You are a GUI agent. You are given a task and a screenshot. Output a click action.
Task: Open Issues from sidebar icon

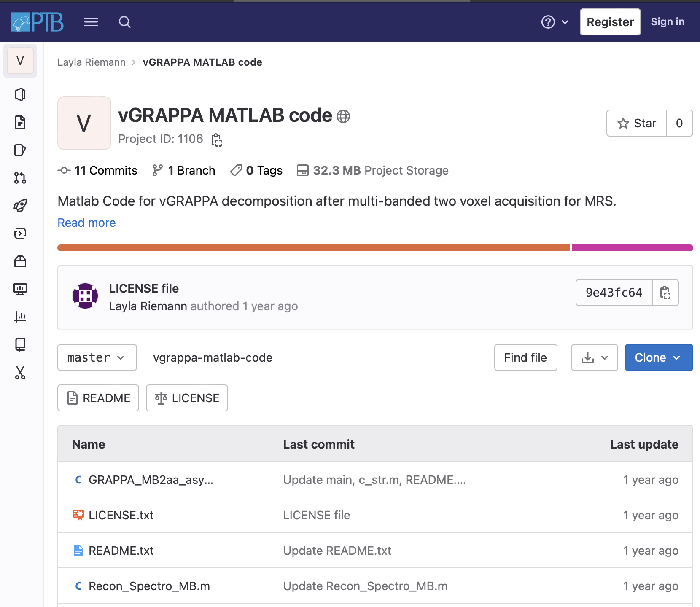click(x=20, y=150)
